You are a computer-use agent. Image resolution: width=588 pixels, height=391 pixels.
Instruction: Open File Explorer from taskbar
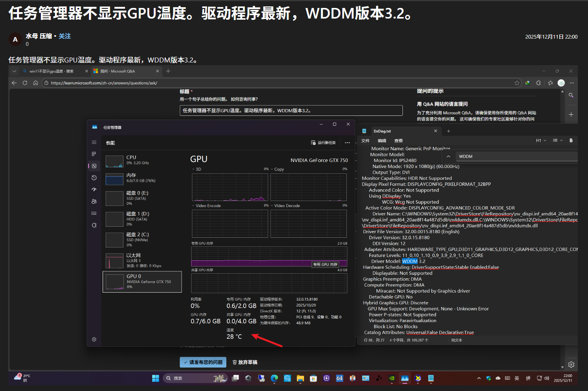tap(300, 378)
